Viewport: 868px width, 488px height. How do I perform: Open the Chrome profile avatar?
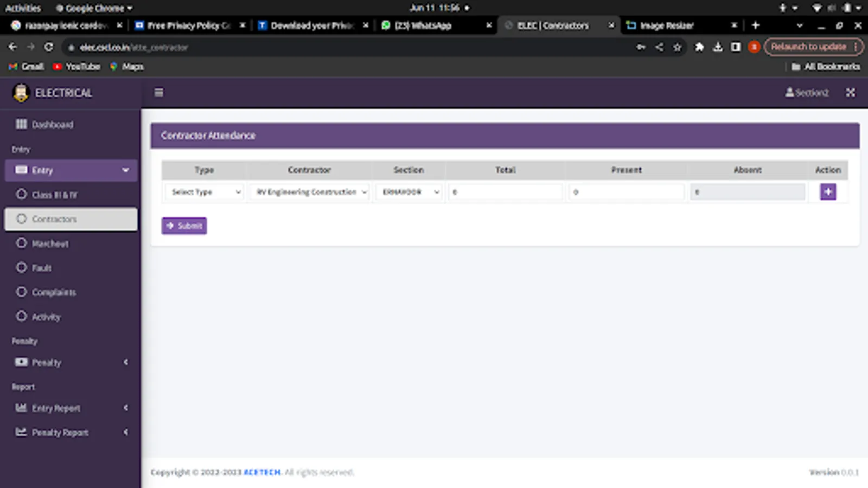click(754, 47)
